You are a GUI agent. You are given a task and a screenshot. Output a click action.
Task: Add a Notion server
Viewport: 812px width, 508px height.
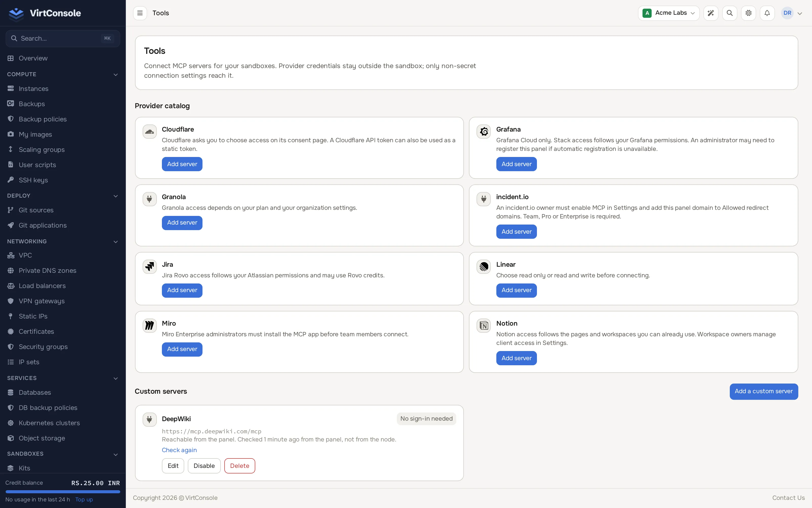[x=516, y=358]
